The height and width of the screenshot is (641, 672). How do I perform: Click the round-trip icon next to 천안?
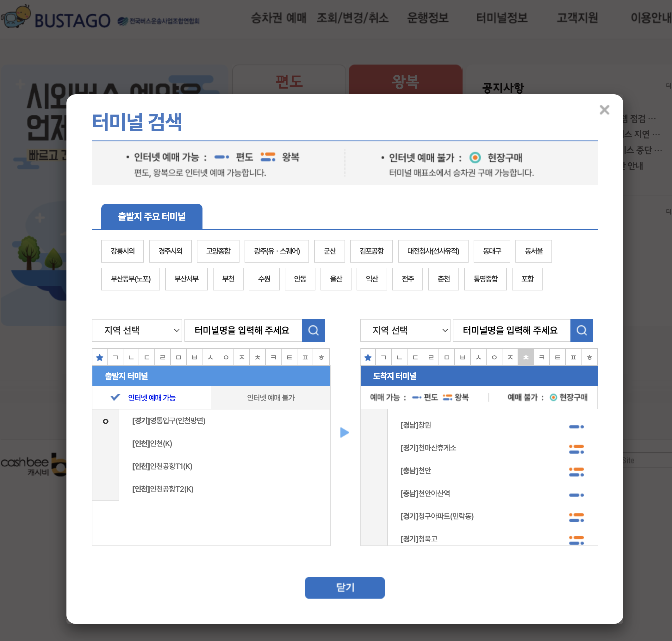[x=576, y=472]
